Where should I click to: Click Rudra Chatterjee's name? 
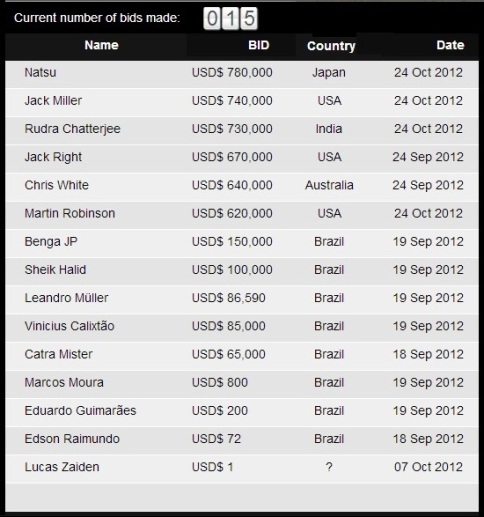[x=72, y=129]
